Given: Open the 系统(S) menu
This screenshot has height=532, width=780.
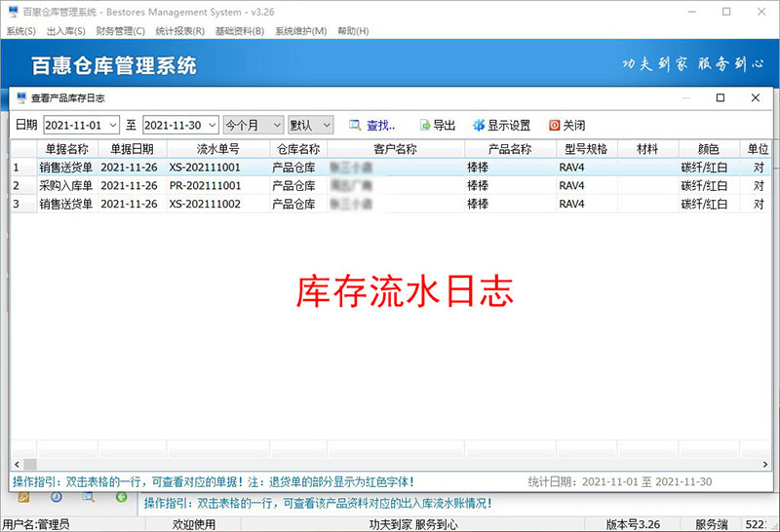Looking at the screenshot, I should coord(20,31).
